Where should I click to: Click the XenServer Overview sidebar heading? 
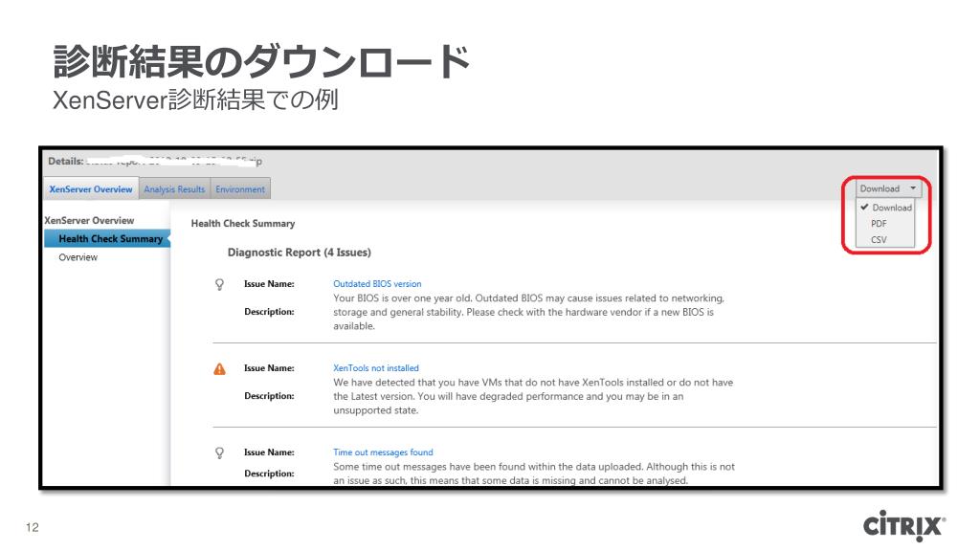[89, 221]
